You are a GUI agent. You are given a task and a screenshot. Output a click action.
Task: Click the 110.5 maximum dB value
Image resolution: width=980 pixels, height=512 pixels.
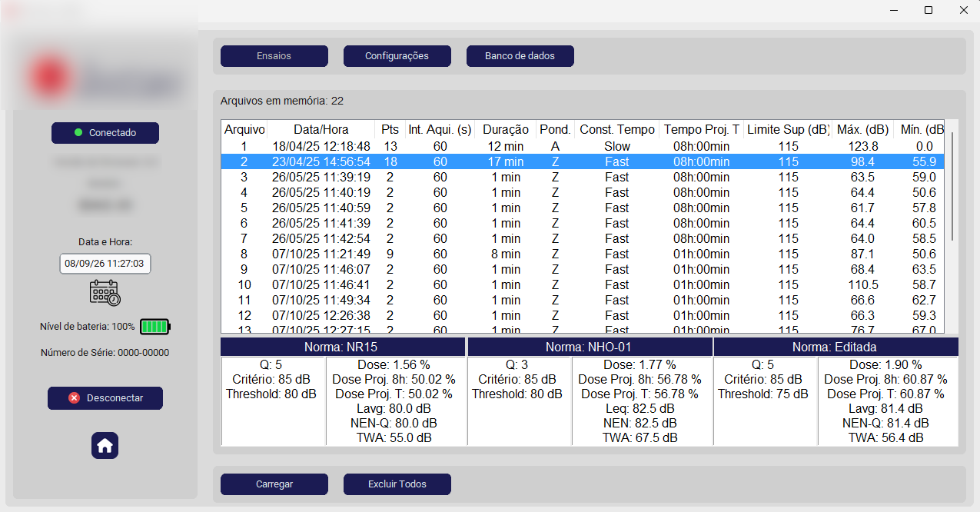point(862,284)
